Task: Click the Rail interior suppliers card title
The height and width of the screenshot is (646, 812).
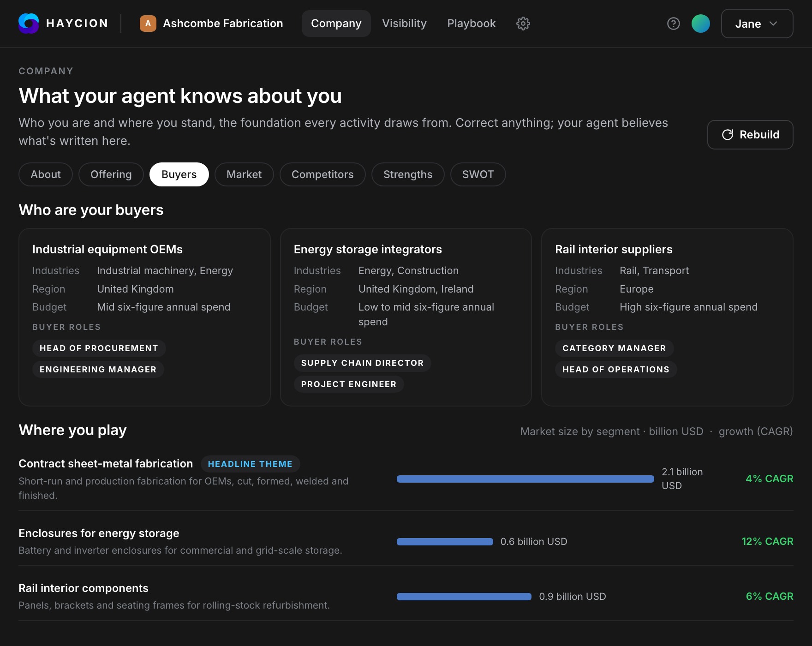Action: (x=614, y=249)
